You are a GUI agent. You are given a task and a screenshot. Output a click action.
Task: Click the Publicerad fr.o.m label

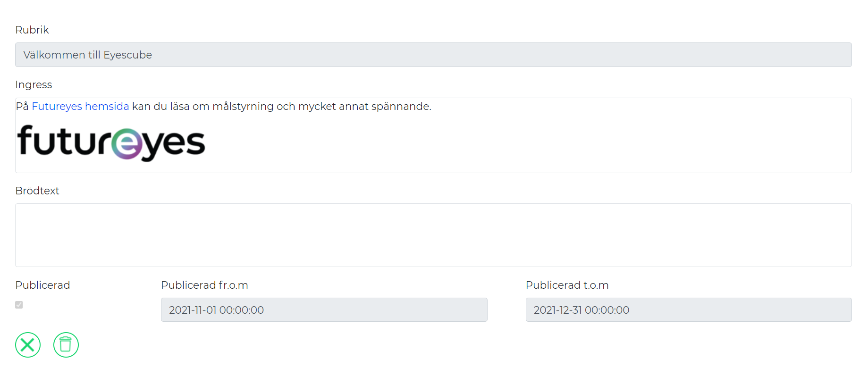point(204,285)
